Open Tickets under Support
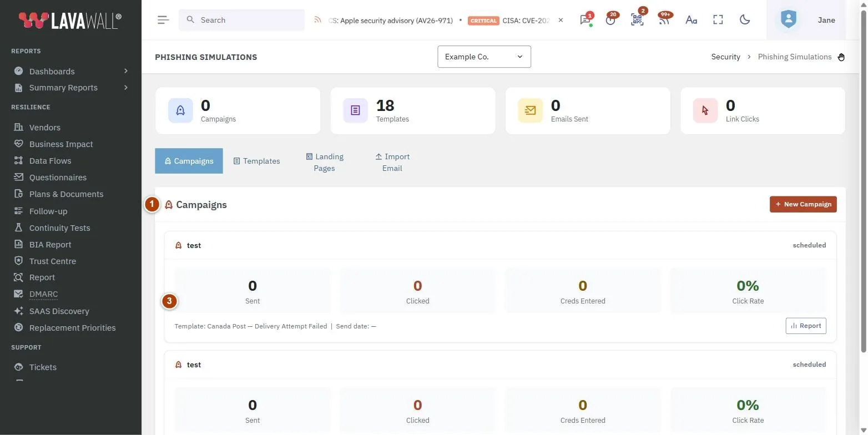 pyautogui.click(x=43, y=367)
